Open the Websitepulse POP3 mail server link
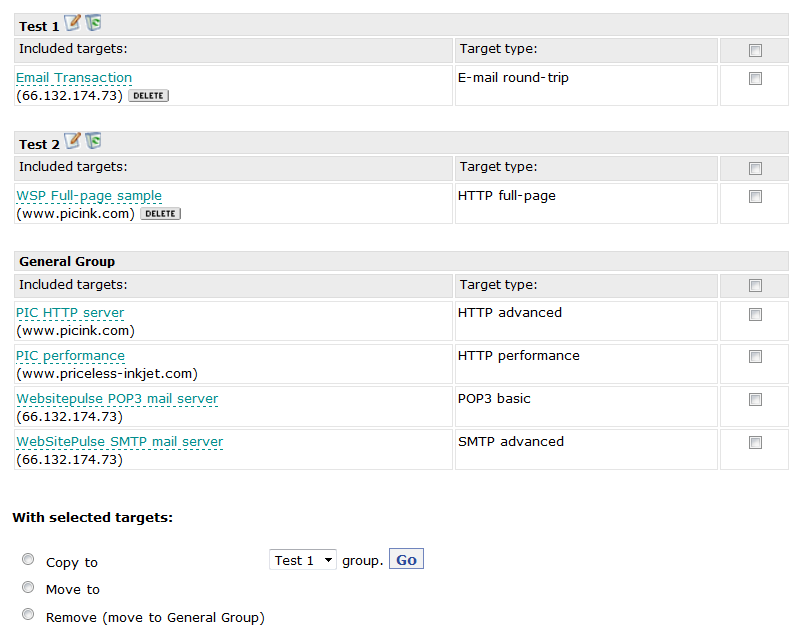Image resolution: width=801 pixels, height=636 pixels. (117, 398)
